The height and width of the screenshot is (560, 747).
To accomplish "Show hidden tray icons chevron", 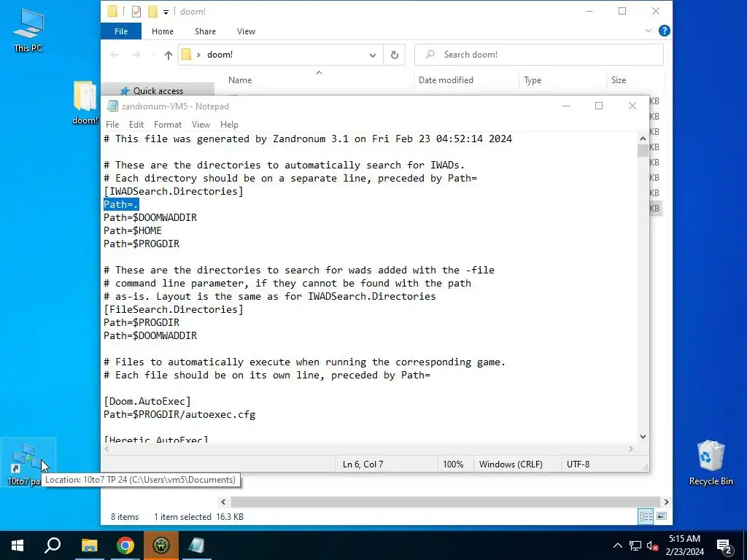I will click(617, 545).
